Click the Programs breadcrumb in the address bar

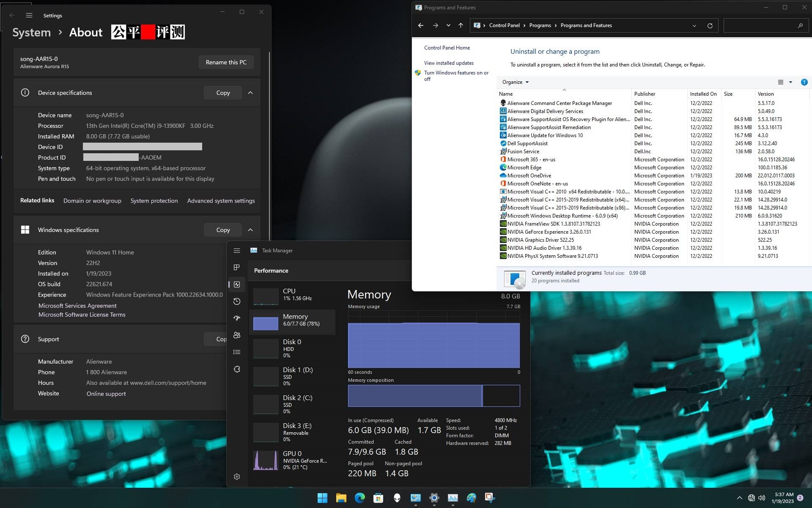540,25
